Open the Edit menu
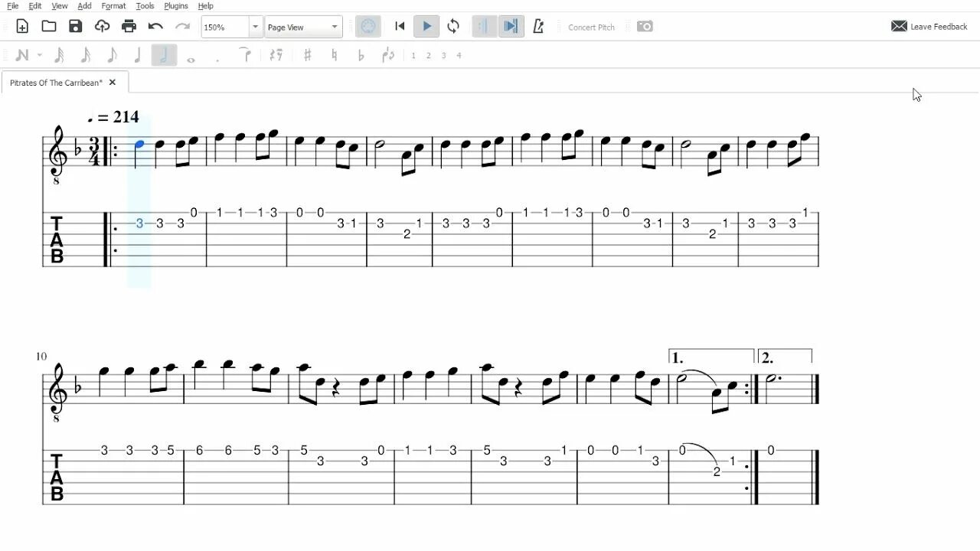The height and width of the screenshot is (551, 980). (x=35, y=6)
